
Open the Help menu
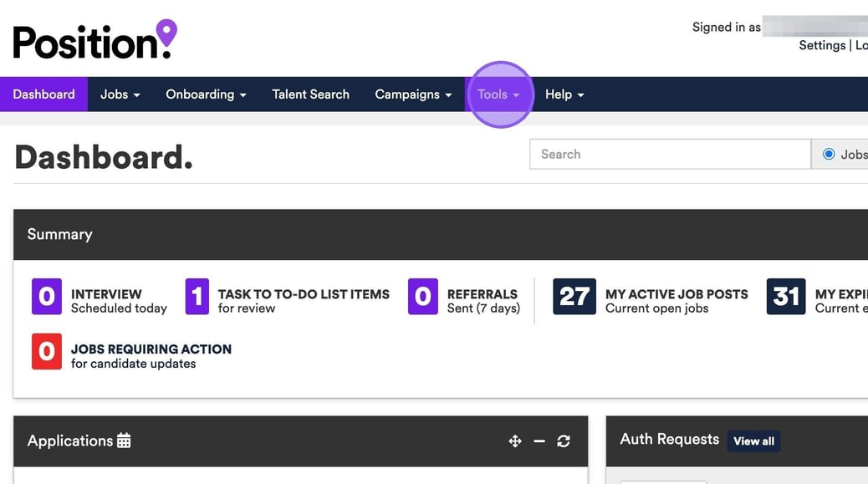pyautogui.click(x=564, y=94)
